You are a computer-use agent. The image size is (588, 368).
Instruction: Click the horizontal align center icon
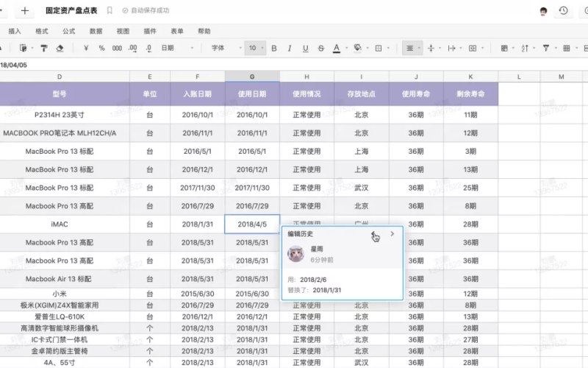tap(410, 48)
